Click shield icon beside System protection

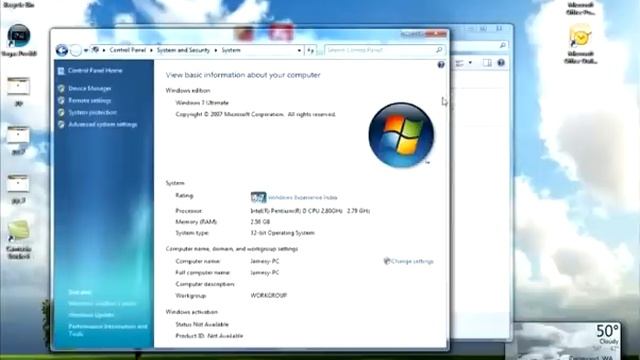point(61,112)
